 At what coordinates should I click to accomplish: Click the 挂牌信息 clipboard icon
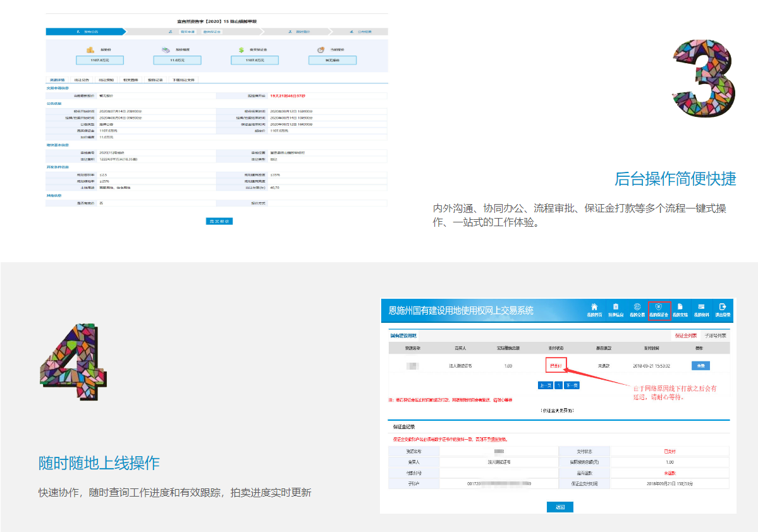click(x=615, y=307)
